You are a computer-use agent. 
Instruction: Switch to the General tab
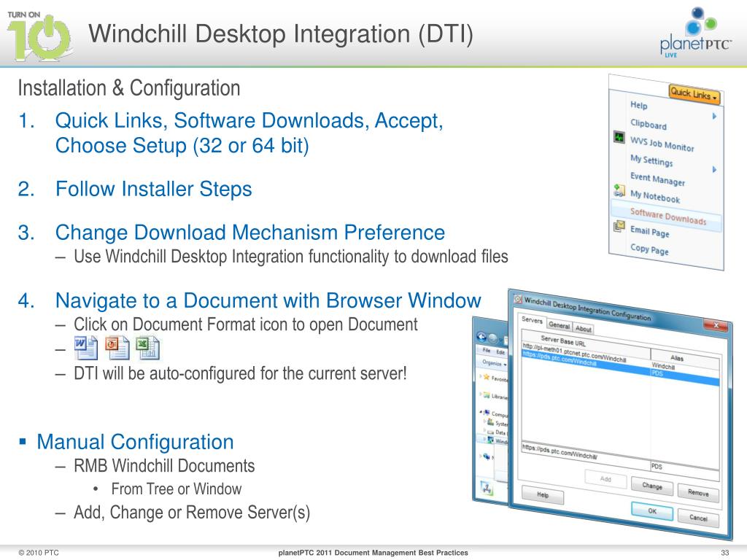point(559,325)
